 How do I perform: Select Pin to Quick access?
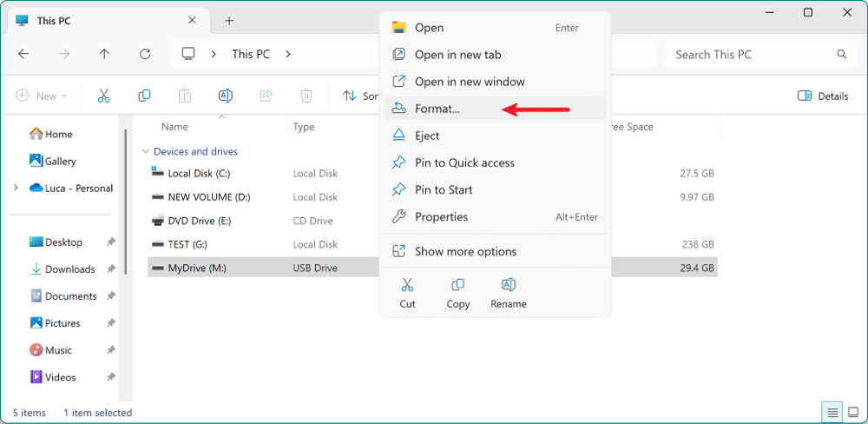[495, 163]
